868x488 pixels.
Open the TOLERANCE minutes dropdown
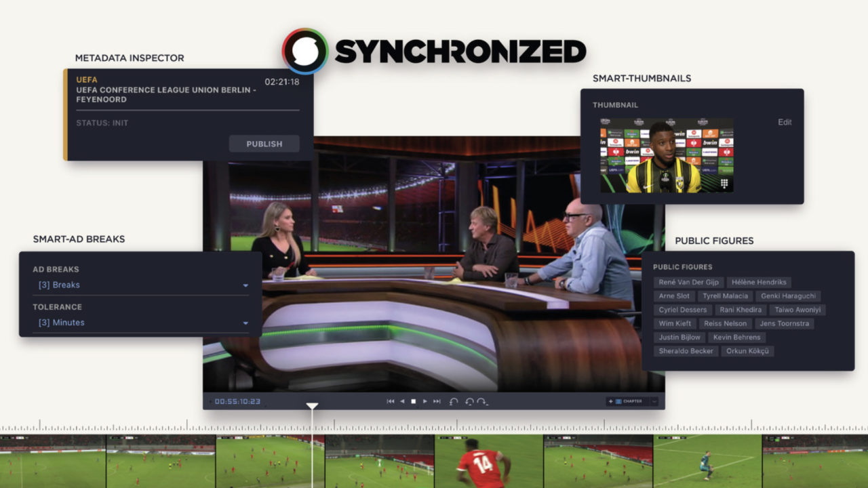245,323
